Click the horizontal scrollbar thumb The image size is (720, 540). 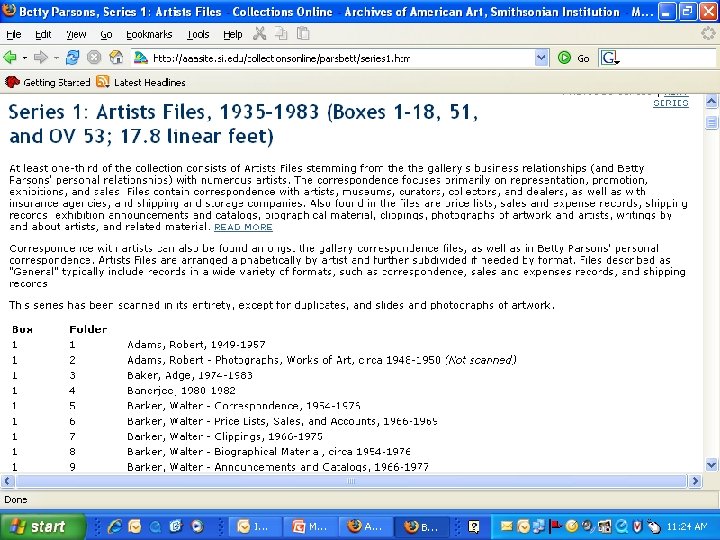(351, 481)
